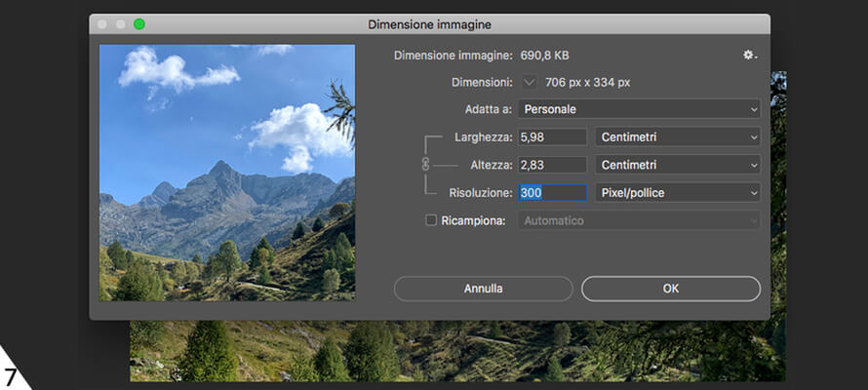Close the dialog with the red button
Viewport: 868px width, 390px height.
(x=102, y=23)
